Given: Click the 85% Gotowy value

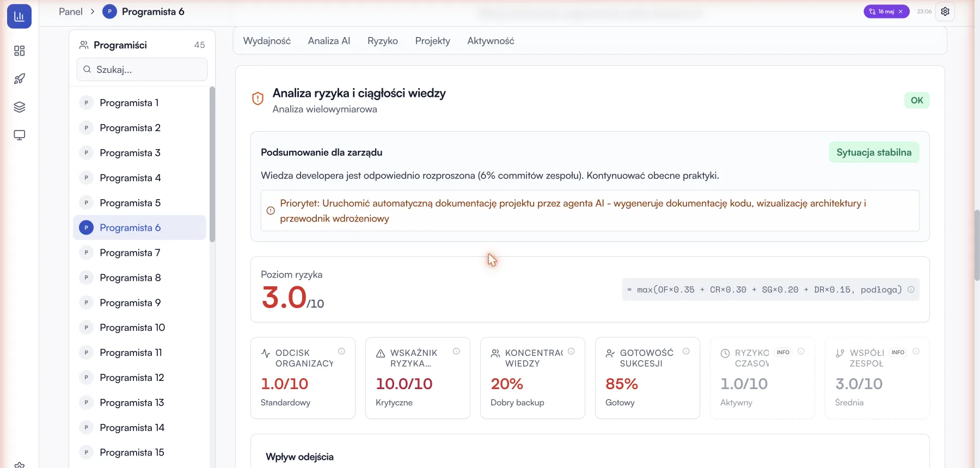Looking at the screenshot, I should coord(622,384).
